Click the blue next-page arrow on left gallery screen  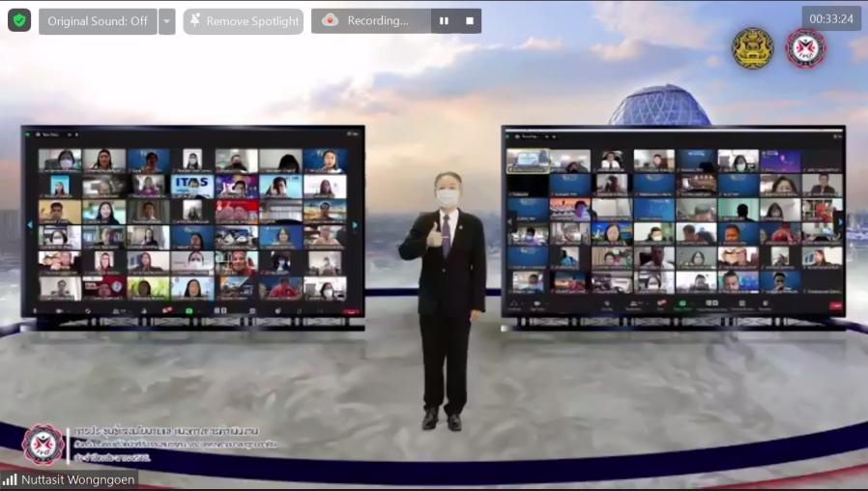tap(355, 225)
